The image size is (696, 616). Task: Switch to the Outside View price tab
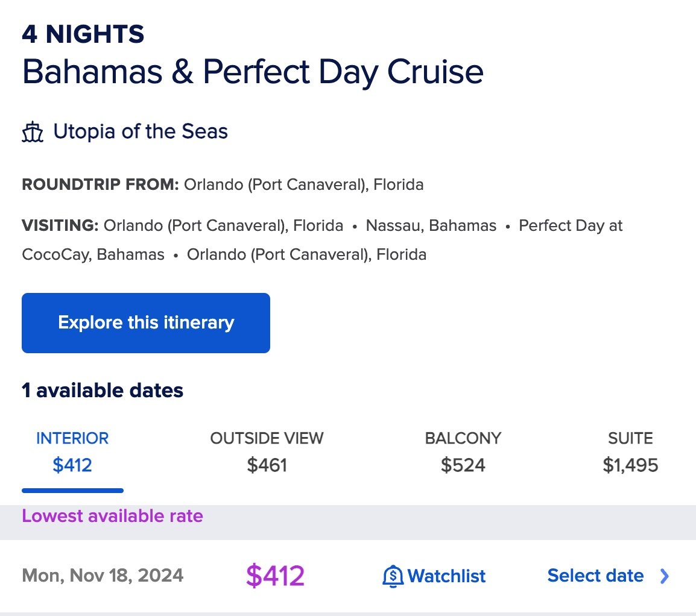click(x=267, y=452)
